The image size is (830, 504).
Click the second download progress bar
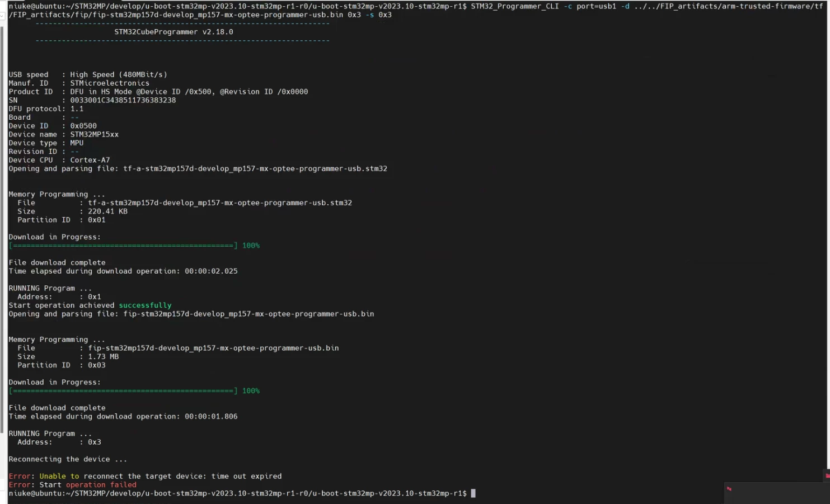[x=123, y=391]
